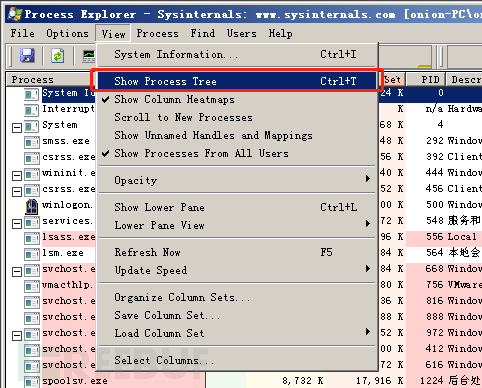The image size is (482, 388).
Task: Enable Scroll to New Processes
Action: pos(237,117)
